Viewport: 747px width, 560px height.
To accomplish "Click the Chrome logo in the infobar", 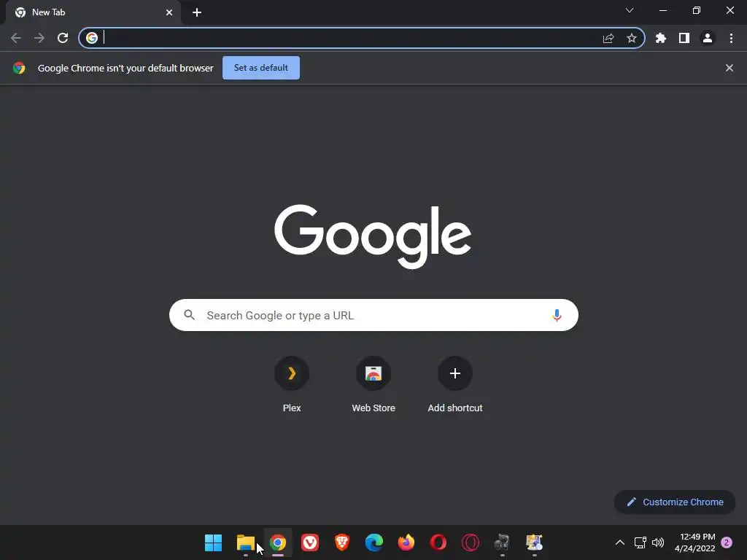I will (19, 68).
